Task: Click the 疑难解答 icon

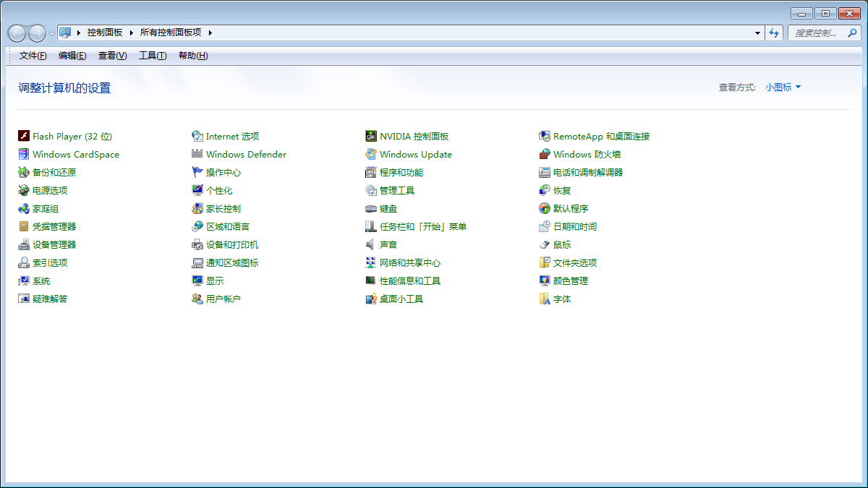Action: (x=24, y=299)
